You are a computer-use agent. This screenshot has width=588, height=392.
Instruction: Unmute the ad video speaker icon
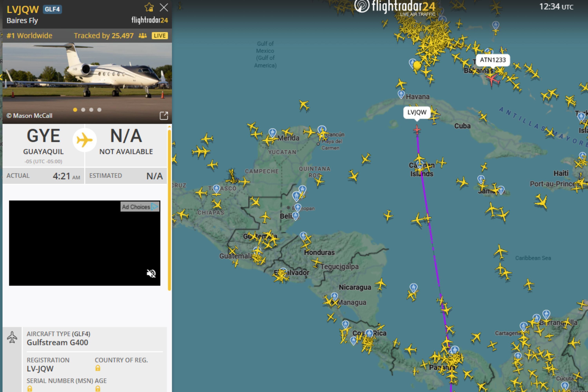pyautogui.click(x=151, y=273)
